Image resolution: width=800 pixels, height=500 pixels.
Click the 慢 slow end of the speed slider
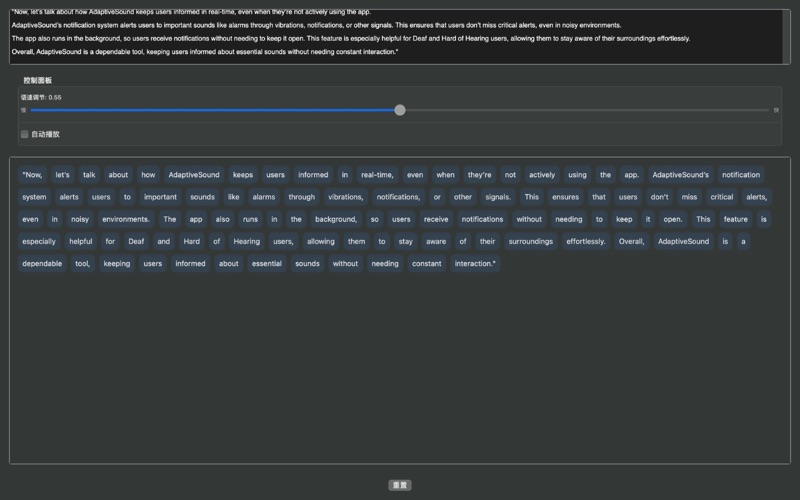pyautogui.click(x=23, y=110)
